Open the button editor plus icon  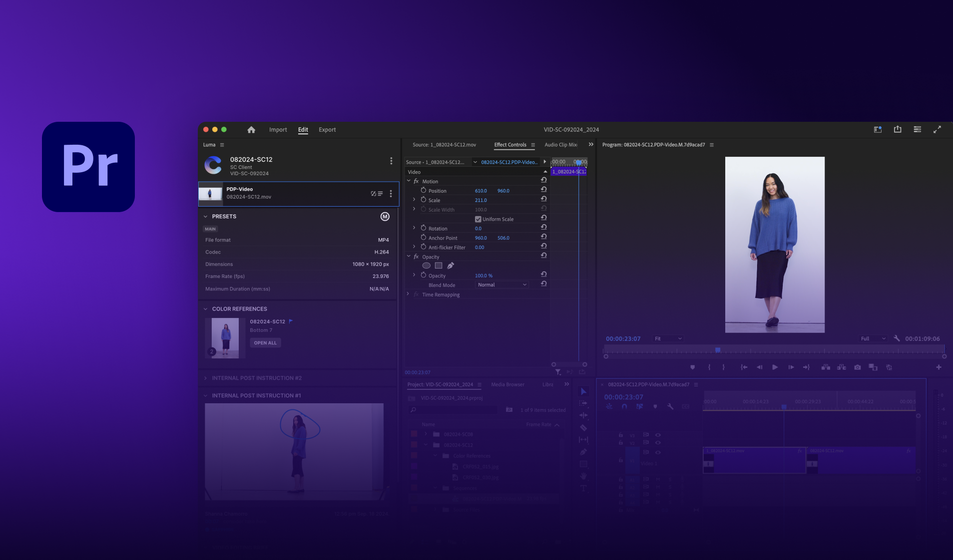939,367
